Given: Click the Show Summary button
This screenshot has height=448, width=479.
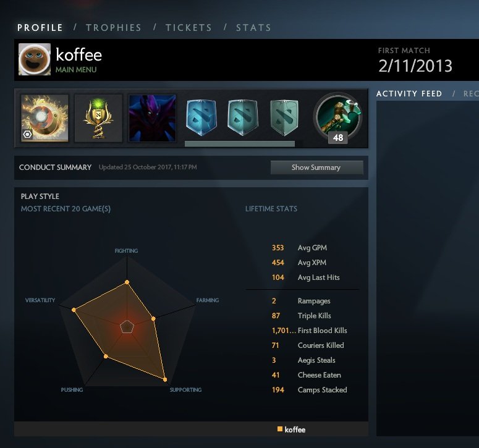Looking at the screenshot, I should tap(317, 167).
